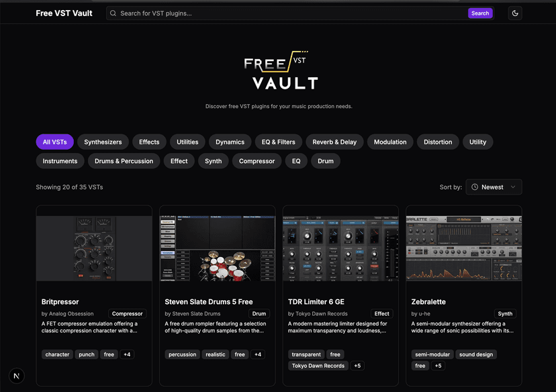556x392 pixels.
Task: Expand the +5 tags on Zebralette
Action: (438, 366)
